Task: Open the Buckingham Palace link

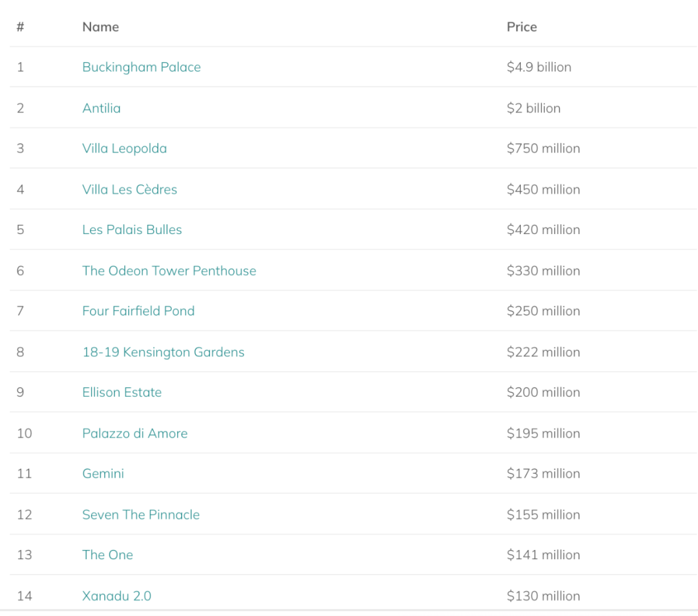Action: (141, 67)
